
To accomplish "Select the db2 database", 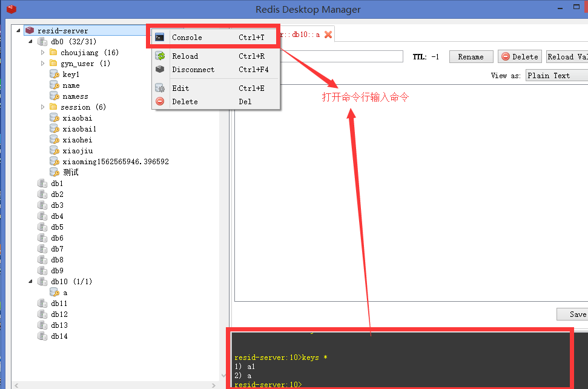I will pyautogui.click(x=57, y=194).
